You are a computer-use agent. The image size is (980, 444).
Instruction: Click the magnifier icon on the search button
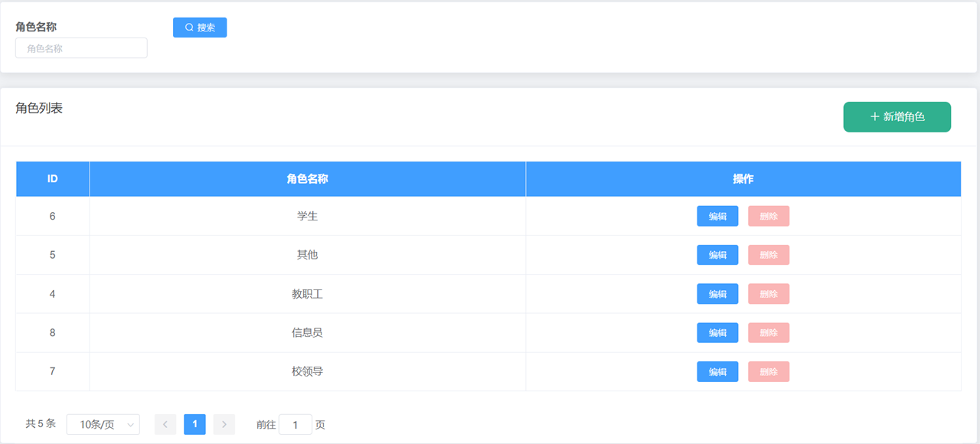[x=189, y=27]
